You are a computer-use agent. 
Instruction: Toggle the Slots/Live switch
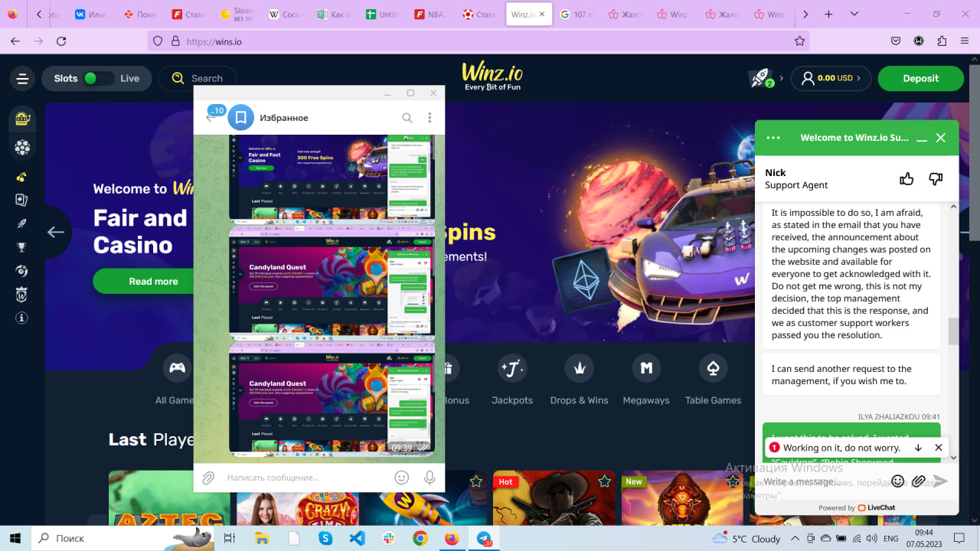tap(100, 78)
